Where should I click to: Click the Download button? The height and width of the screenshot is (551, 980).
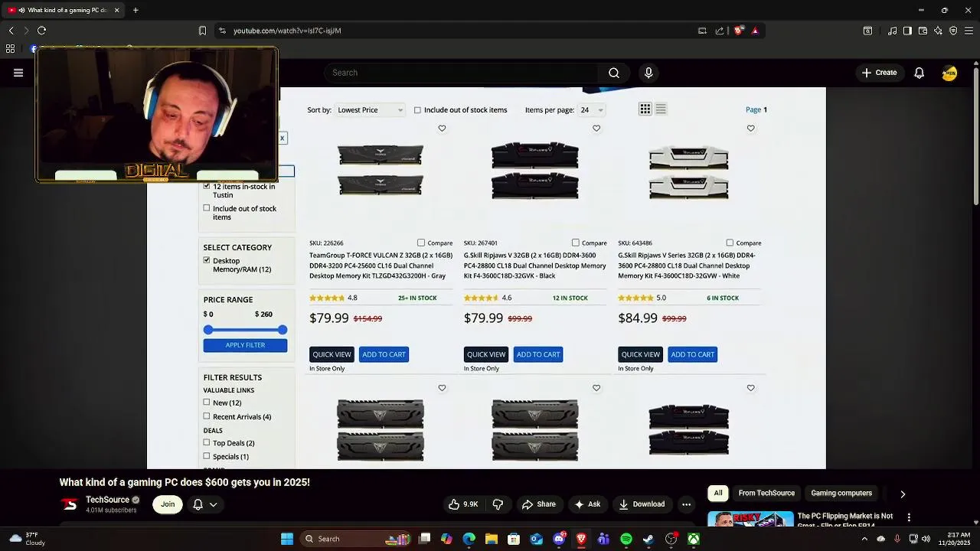[642, 504]
